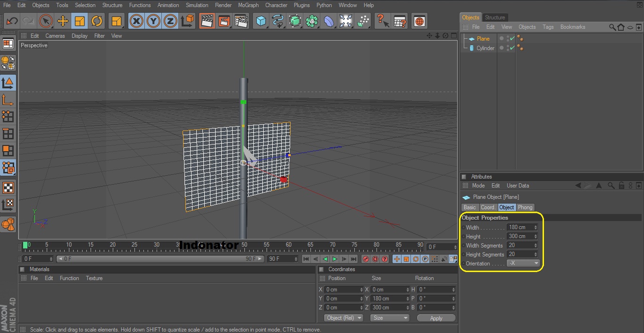
Task: Toggle parameter (P) keyframe recording button
Action: coord(425,259)
